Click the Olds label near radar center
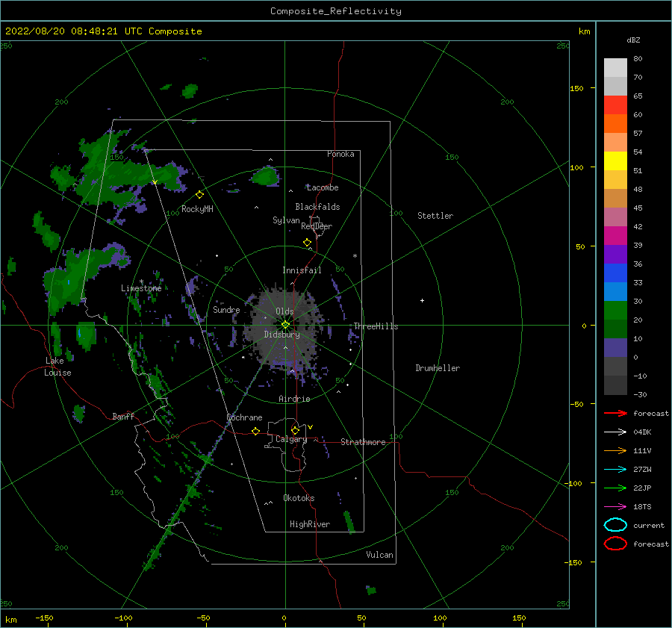The image size is (672, 628). coord(284,311)
